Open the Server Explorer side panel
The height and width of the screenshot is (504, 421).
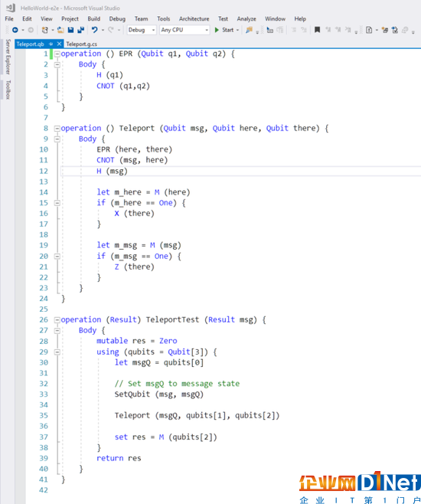click(8, 57)
